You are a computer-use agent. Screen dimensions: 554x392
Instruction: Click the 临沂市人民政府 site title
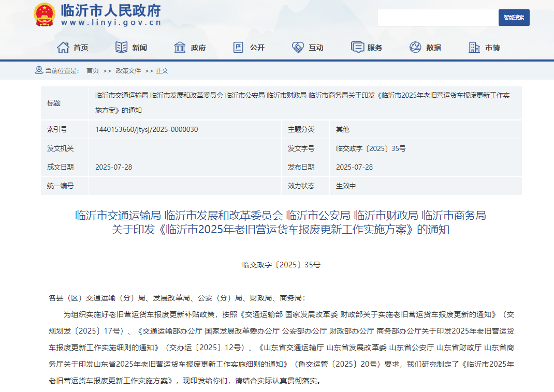tap(111, 11)
